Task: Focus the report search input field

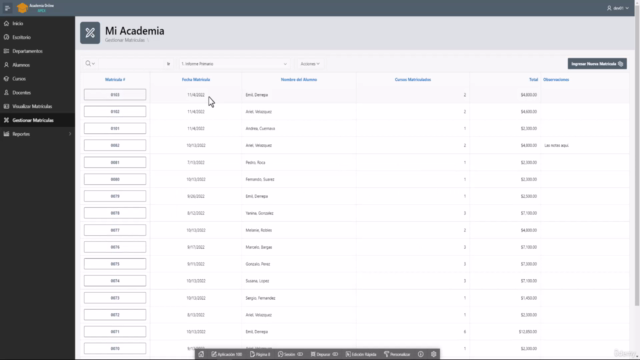Action: point(132,64)
